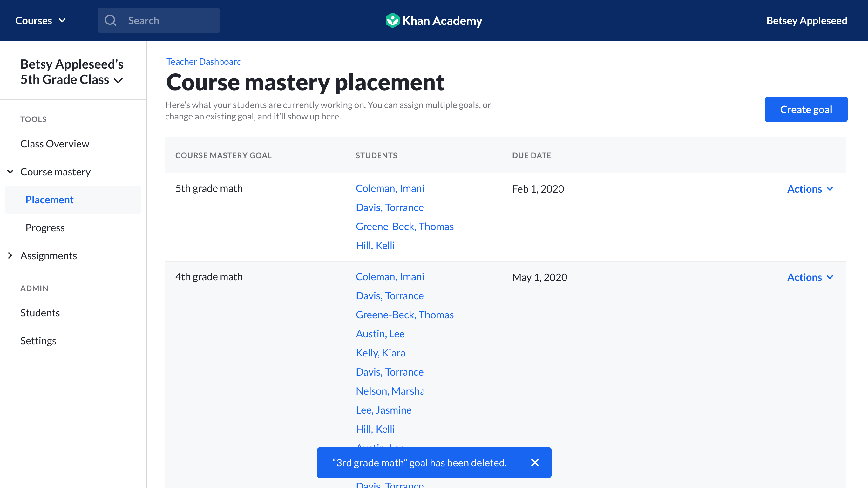Click the Khan Academy leaf logo
This screenshot has width=868, height=488.
[x=392, y=21]
